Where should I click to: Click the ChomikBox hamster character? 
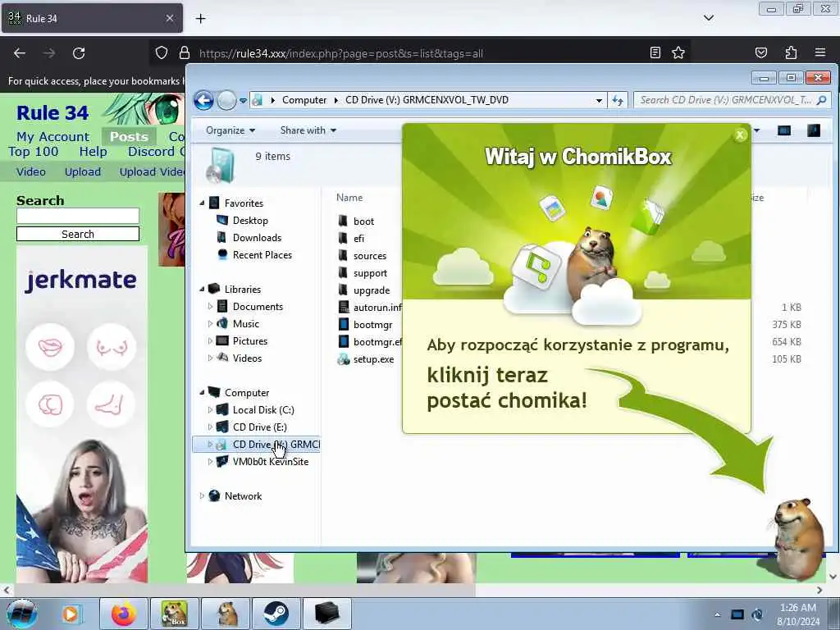pyautogui.click(x=797, y=538)
